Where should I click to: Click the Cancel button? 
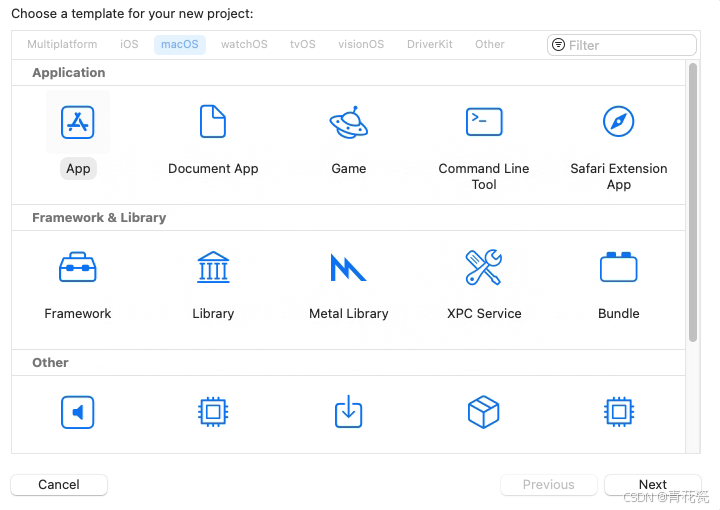(59, 485)
